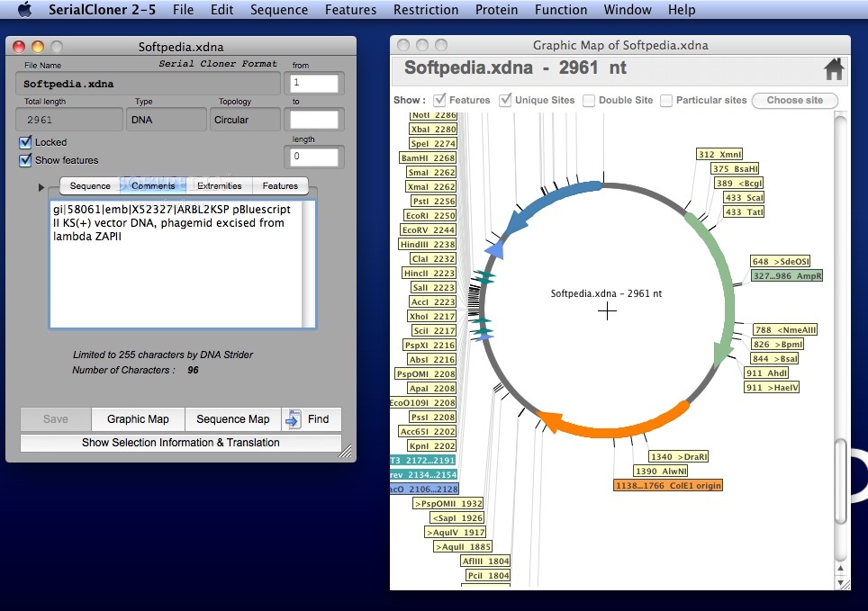Click the Choose site button
Viewport: 868px width, 611px height.
point(794,100)
